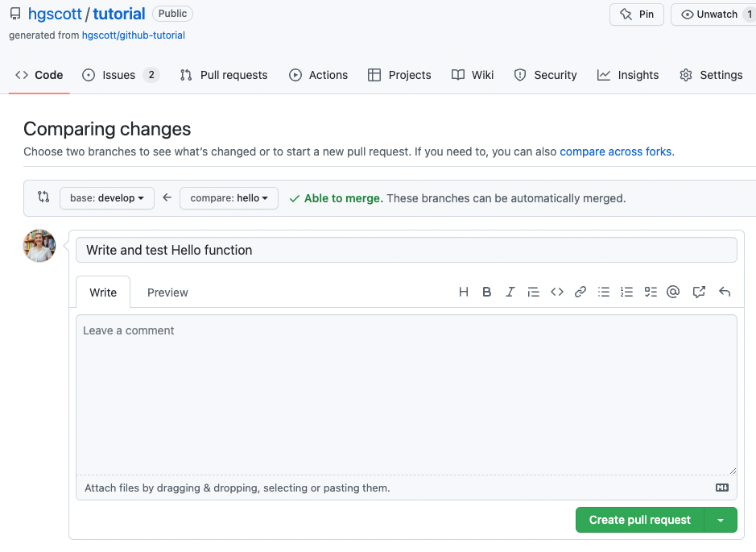This screenshot has height=552, width=756.
Task: Click the user avatar thumbnail
Action: pyautogui.click(x=39, y=246)
